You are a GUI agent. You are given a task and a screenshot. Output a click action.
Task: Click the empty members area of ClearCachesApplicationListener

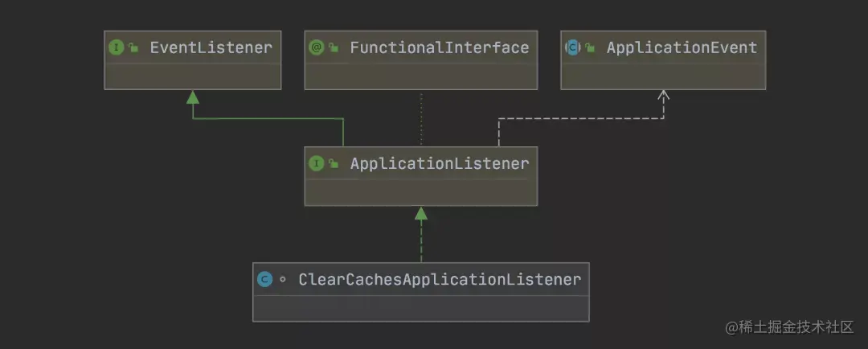(x=420, y=308)
